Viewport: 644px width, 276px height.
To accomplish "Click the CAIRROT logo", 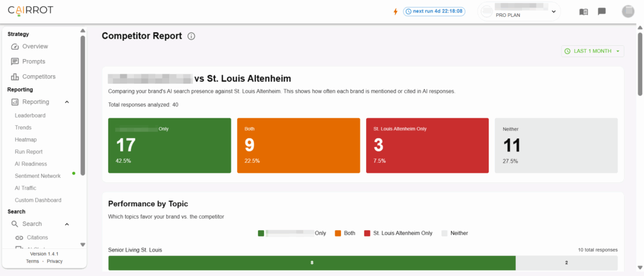I will point(30,11).
